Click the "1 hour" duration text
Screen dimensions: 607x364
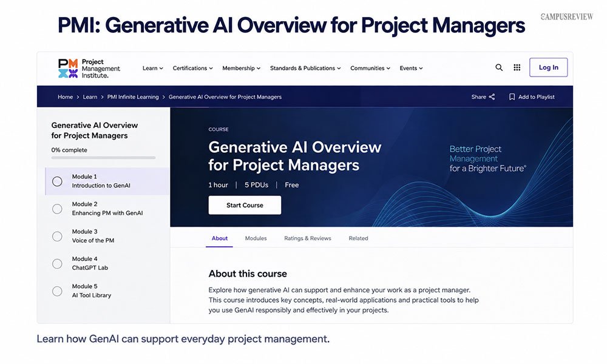point(219,185)
